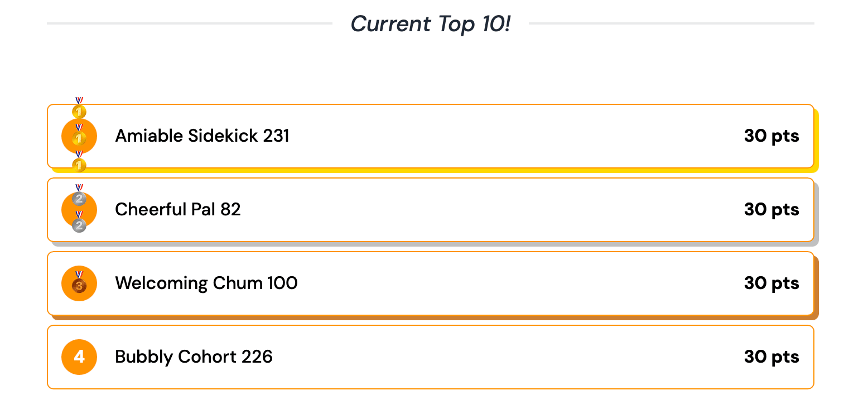Click the gold medal overlapping first card's bottom border
The width and height of the screenshot is (868, 395).
(x=79, y=162)
